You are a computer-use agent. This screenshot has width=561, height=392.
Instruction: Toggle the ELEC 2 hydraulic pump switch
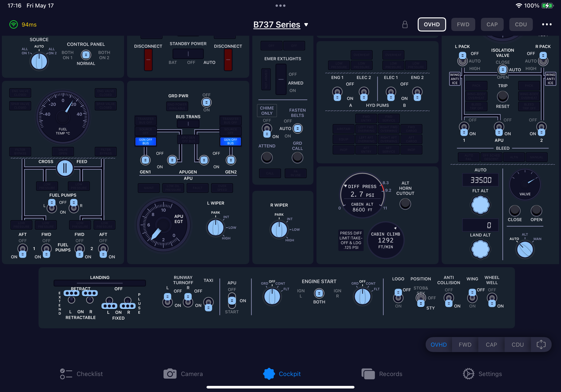pos(364,94)
